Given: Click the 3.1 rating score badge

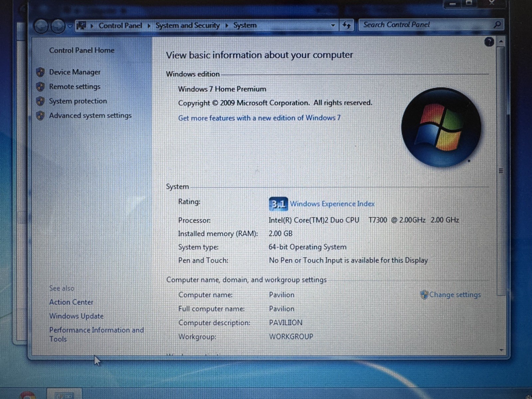Looking at the screenshot, I should [x=278, y=204].
